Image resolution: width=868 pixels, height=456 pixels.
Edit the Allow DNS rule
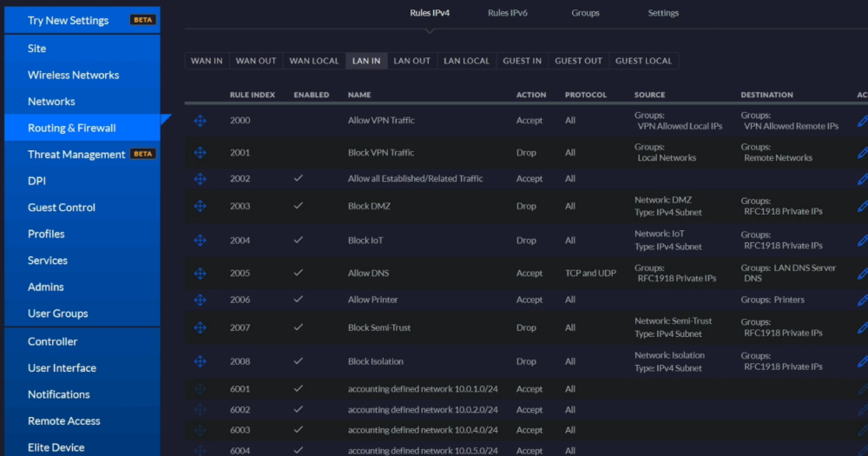[863, 273]
